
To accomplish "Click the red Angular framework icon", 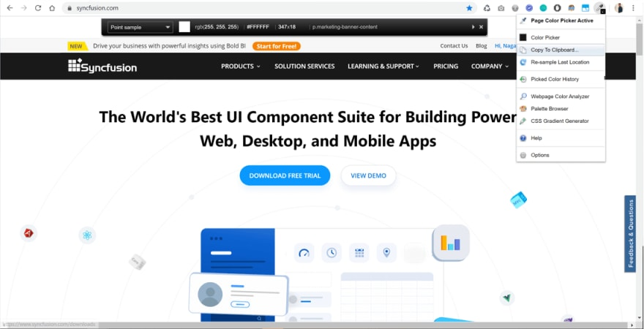I will click(x=29, y=233).
